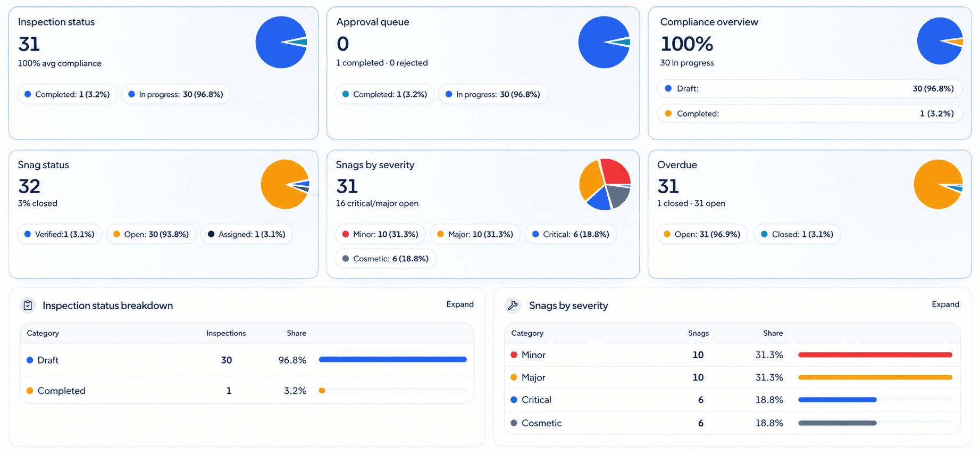Select the Draft label in the breakdown table
The image size is (980, 454).
point(48,360)
